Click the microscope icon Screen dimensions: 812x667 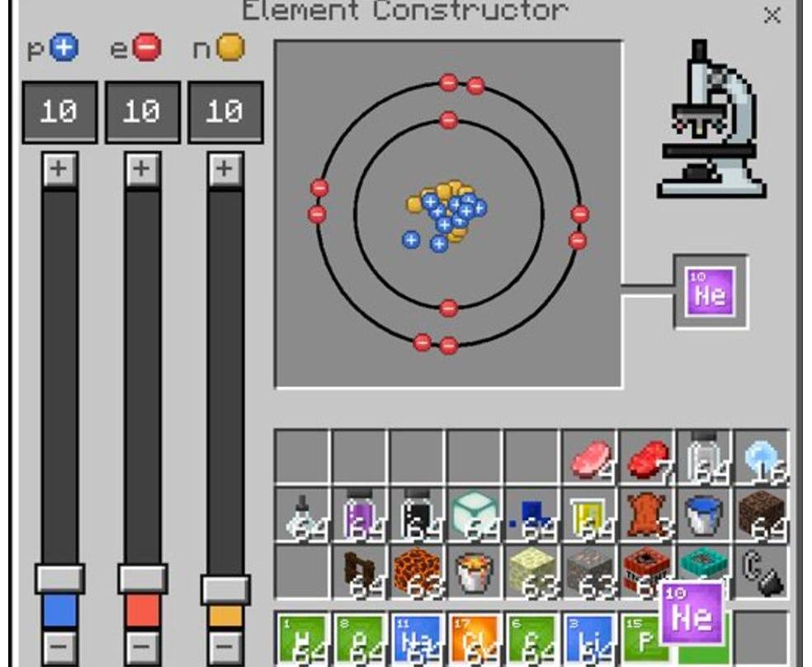coord(708,122)
